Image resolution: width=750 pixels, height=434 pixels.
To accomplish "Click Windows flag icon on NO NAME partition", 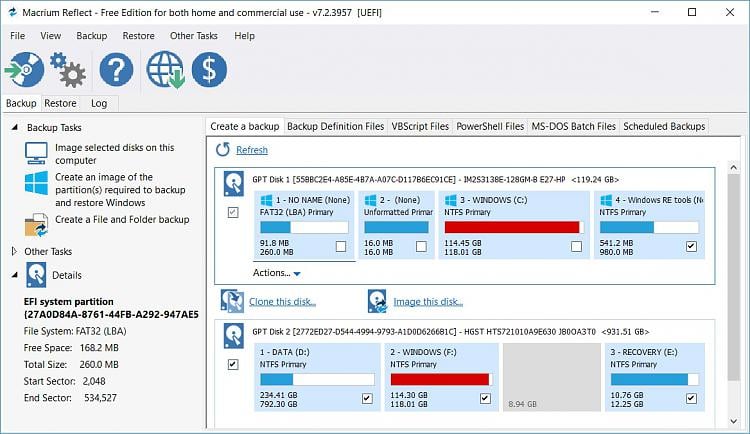I will [266, 200].
